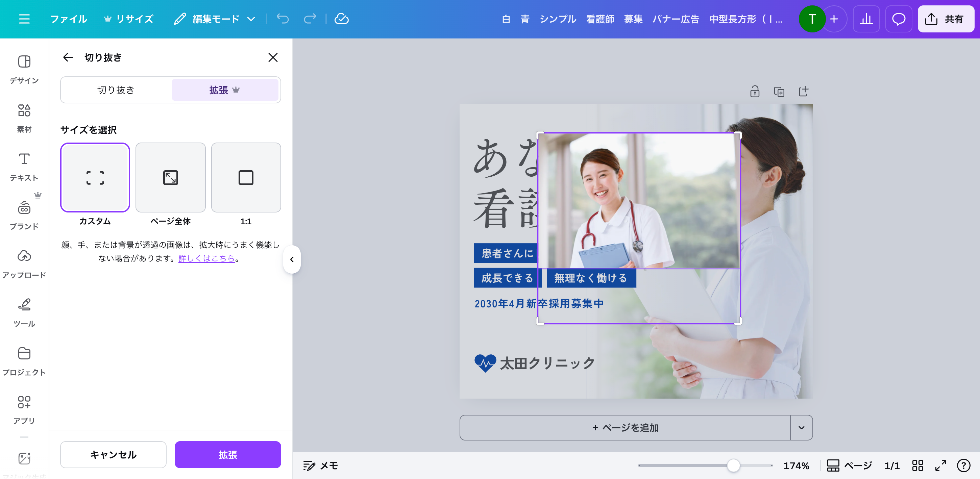Click the lock page icon

[x=755, y=92]
